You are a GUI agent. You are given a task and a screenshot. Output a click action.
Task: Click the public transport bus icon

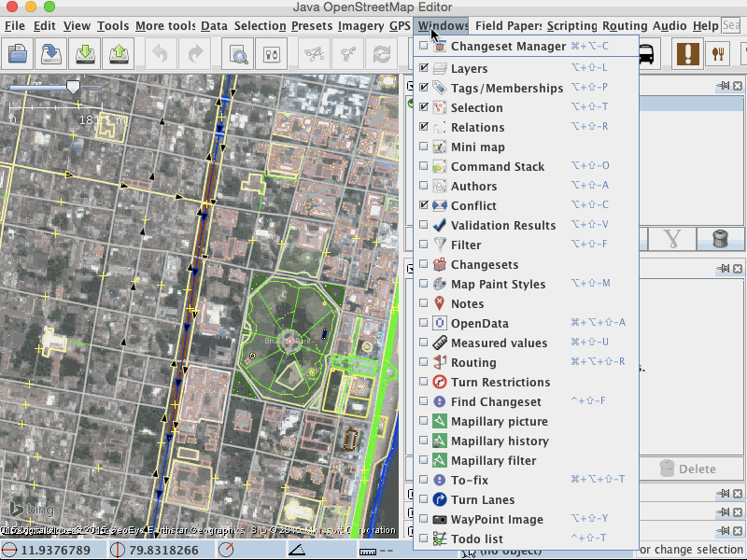645,53
